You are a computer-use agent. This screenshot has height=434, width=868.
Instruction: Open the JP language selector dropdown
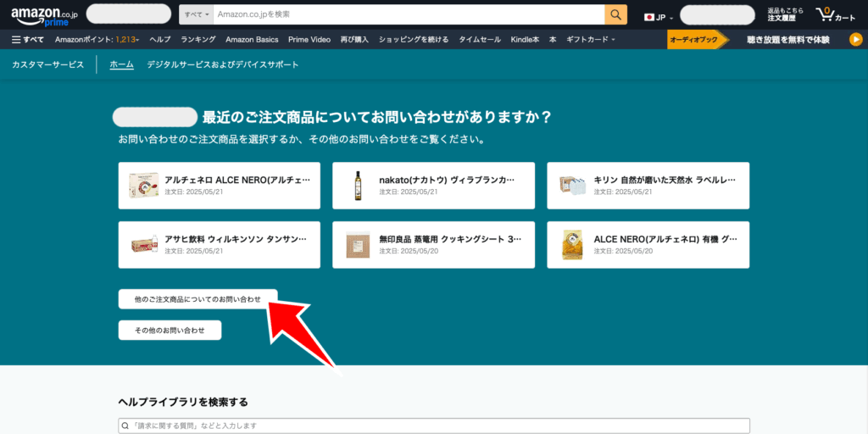pos(658,18)
